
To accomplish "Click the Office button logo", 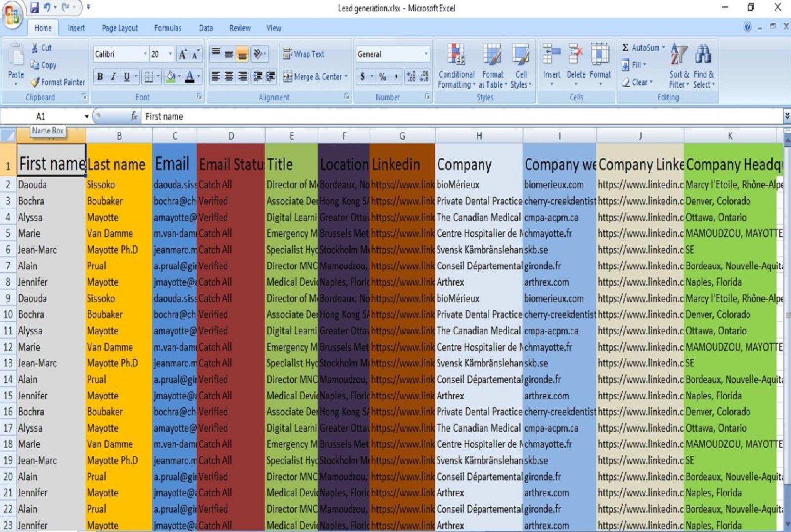I will [x=12, y=15].
